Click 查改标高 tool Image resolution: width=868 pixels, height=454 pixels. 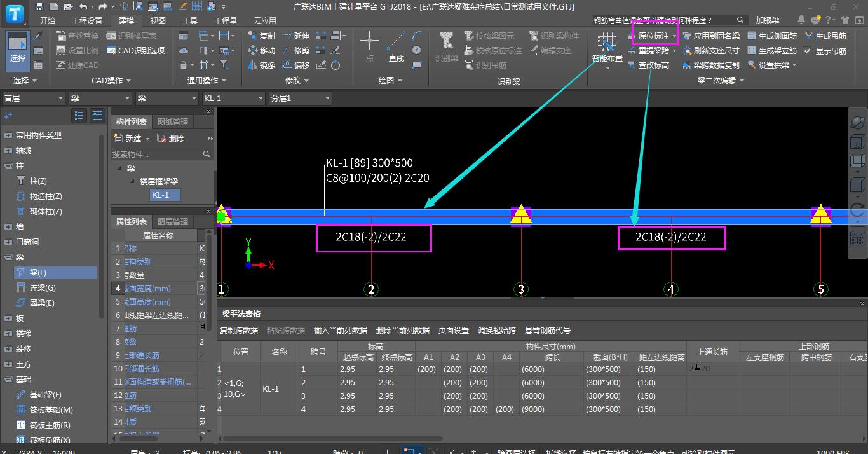tap(648, 65)
